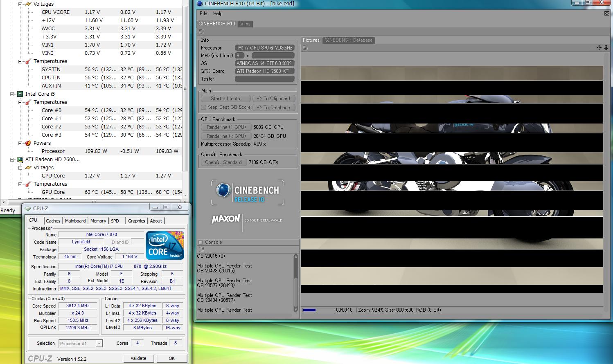Collapse the Powers tree node
This screenshot has width=613, height=364.
20,143
